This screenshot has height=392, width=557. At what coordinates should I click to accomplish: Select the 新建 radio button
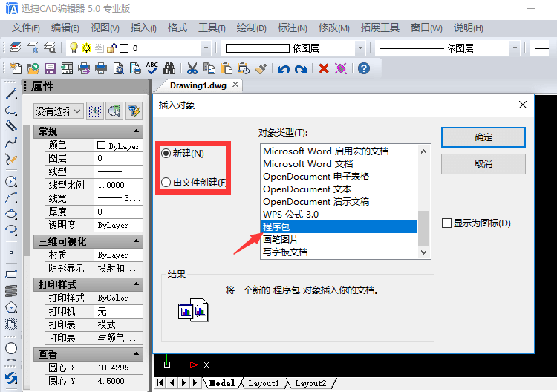point(166,154)
